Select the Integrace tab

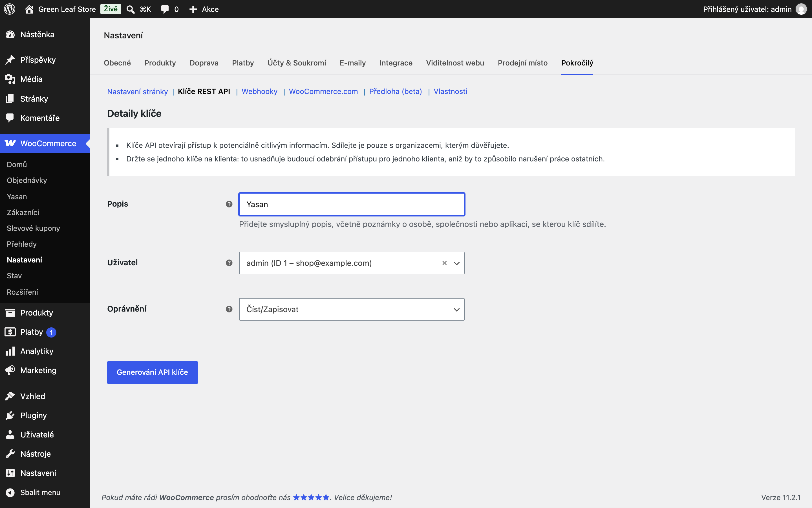coord(396,63)
